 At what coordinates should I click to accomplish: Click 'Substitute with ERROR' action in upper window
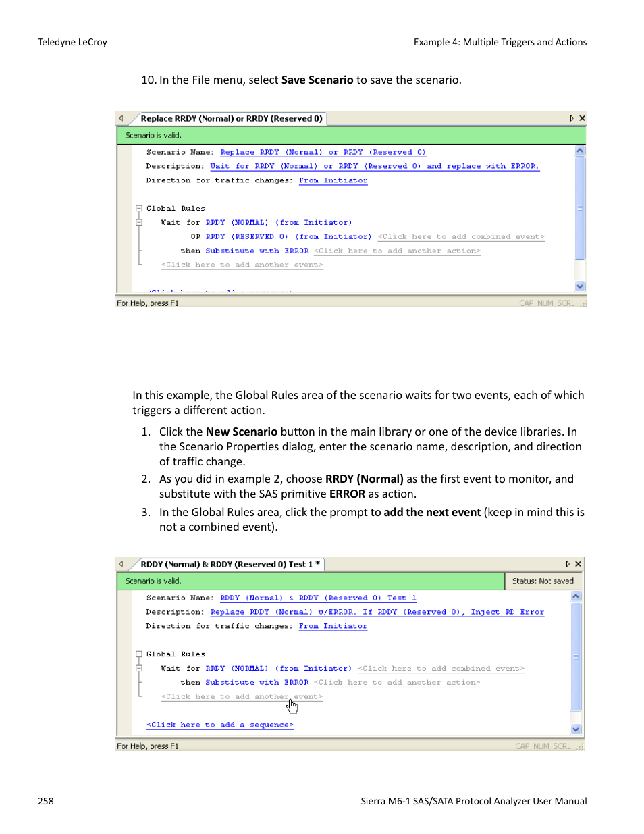(x=257, y=251)
